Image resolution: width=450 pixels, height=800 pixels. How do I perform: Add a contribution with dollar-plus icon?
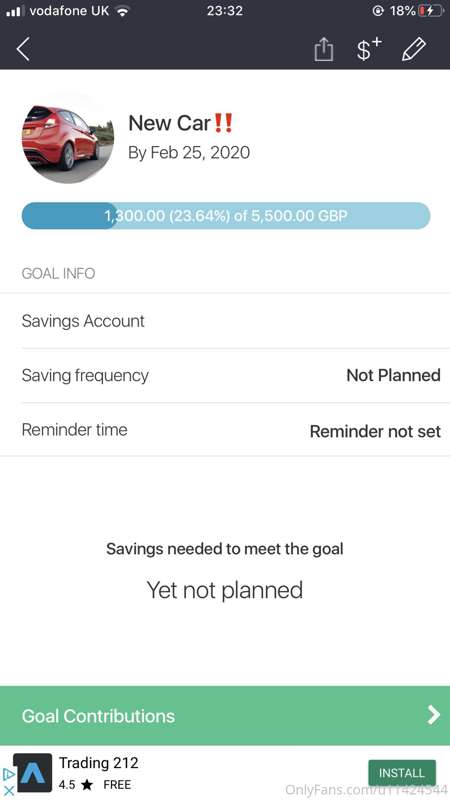pos(368,49)
